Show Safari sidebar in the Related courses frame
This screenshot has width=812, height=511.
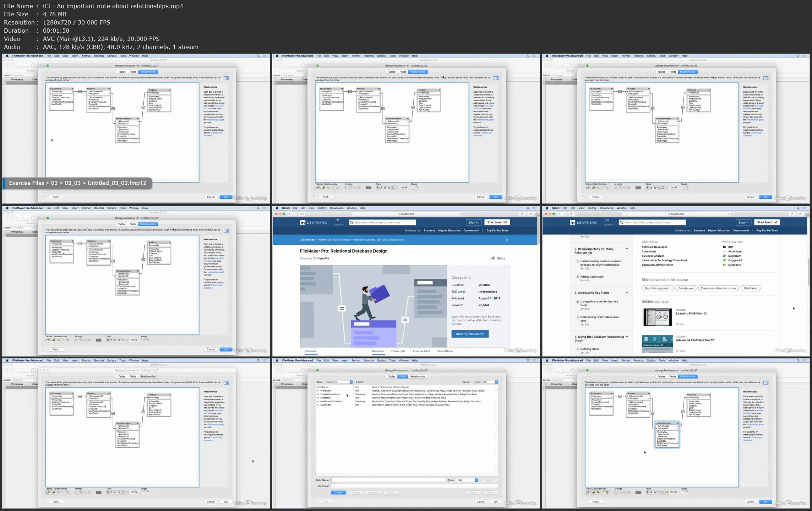click(572, 214)
